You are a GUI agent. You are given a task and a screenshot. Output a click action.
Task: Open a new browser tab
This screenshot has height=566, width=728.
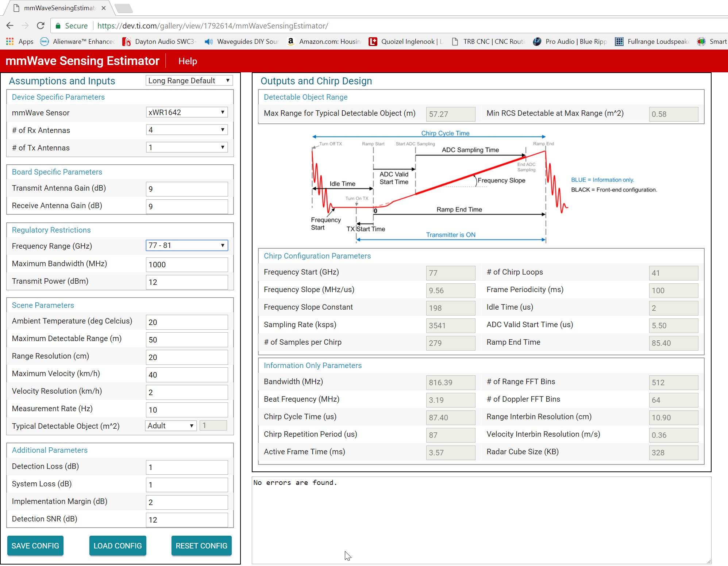(123, 8)
